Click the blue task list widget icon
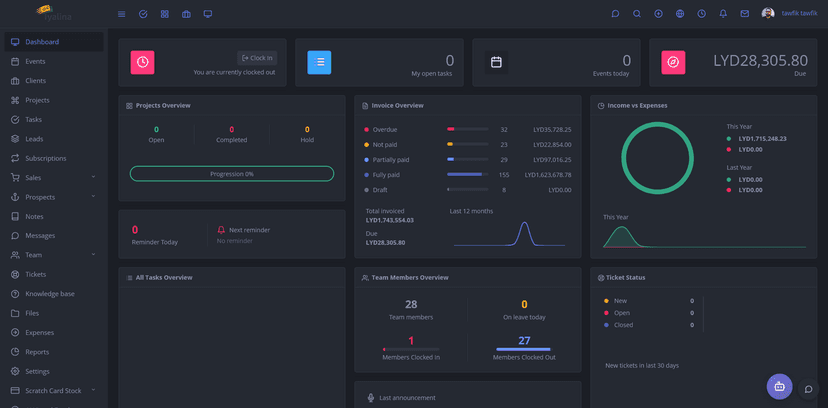 [x=319, y=62]
